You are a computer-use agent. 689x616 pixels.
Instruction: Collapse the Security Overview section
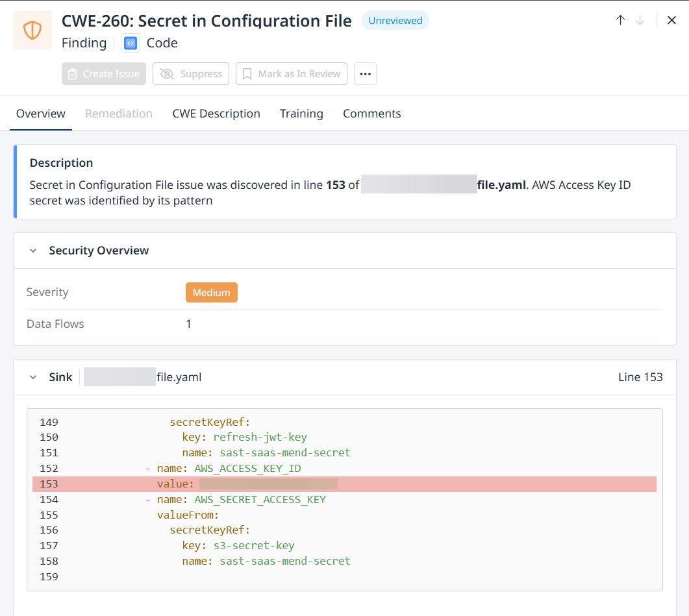[x=33, y=251]
